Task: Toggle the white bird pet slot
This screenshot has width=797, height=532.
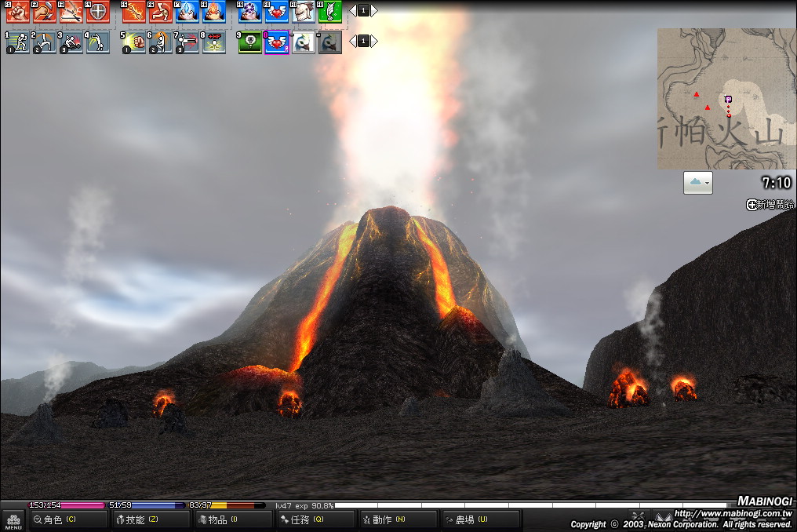Action: point(304,42)
